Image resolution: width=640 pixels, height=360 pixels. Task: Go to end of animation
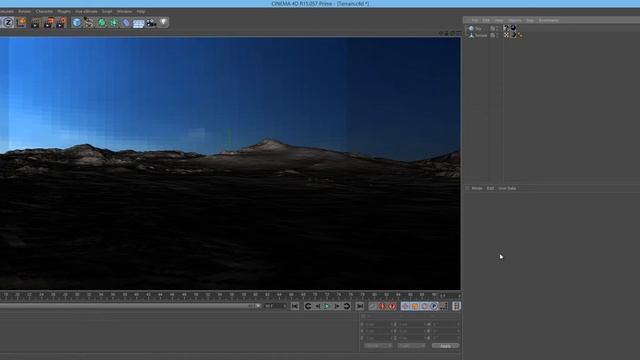click(x=360, y=306)
